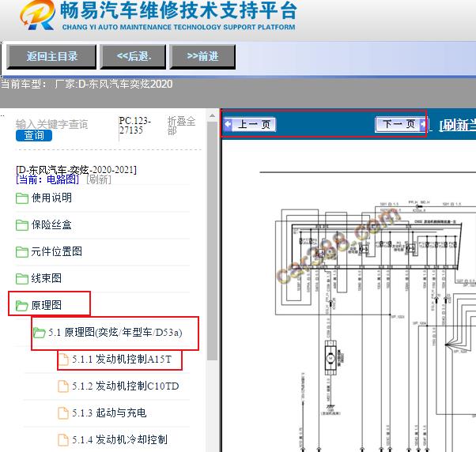Open 5.1.4 发动机冷却控制 diagram
The image size is (476, 452).
119,440
